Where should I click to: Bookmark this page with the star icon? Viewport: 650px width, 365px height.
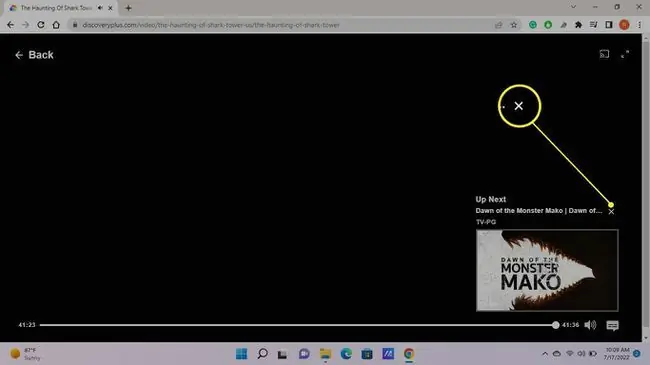(514, 25)
